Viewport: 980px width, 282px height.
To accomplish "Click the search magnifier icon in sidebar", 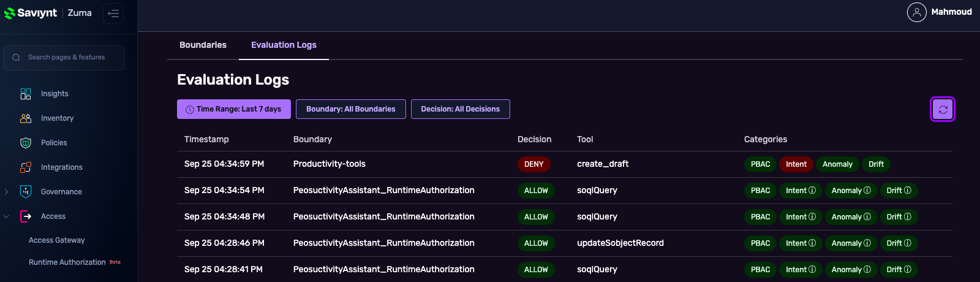I will [17, 58].
